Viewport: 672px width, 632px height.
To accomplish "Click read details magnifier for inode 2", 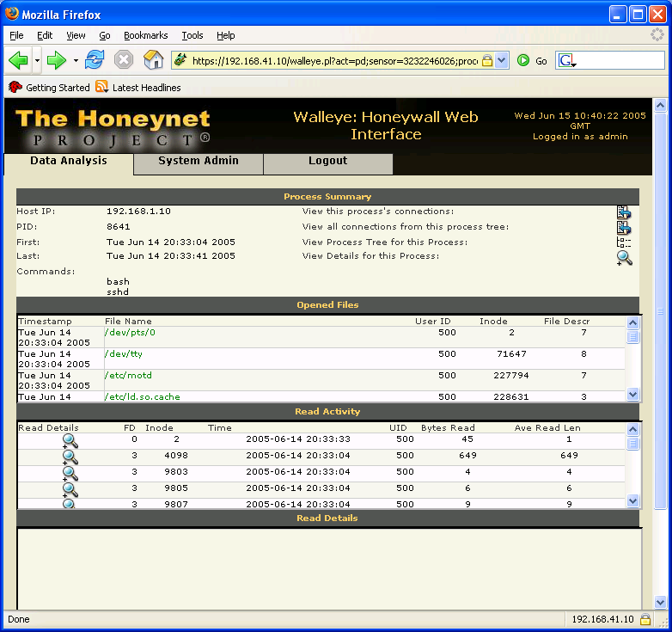I will [x=70, y=441].
